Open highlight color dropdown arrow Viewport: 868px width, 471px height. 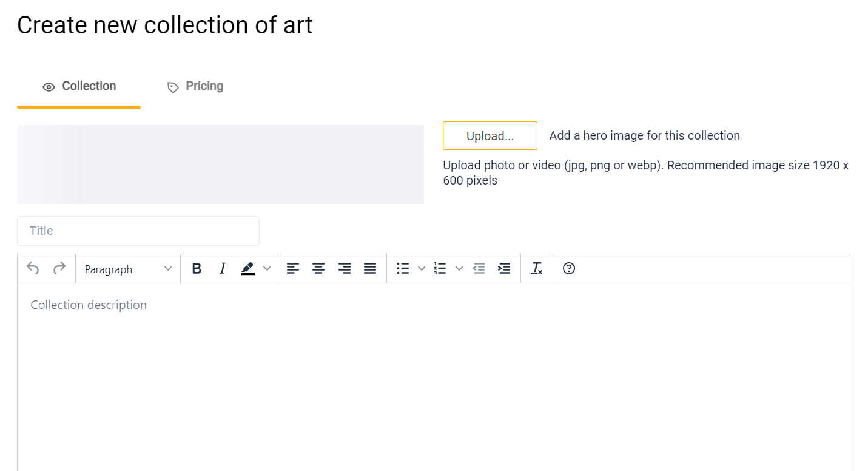(x=267, y=268)
